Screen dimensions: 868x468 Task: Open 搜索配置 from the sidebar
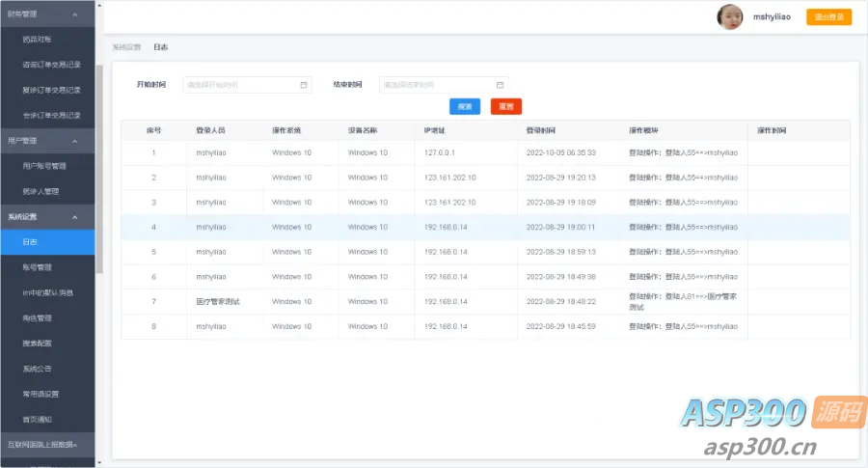tap(38, 343)
